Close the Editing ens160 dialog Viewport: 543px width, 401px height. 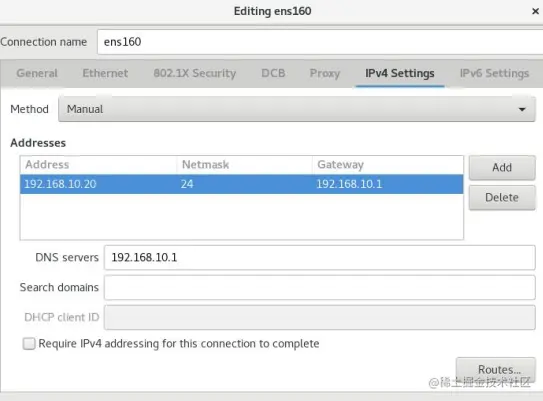535,11
